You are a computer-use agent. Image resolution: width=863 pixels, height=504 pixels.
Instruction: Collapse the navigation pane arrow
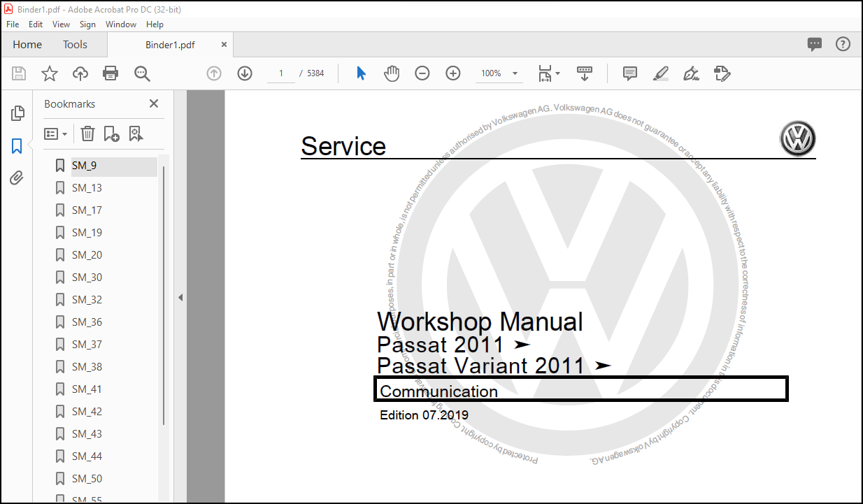(x=180, y=298)
